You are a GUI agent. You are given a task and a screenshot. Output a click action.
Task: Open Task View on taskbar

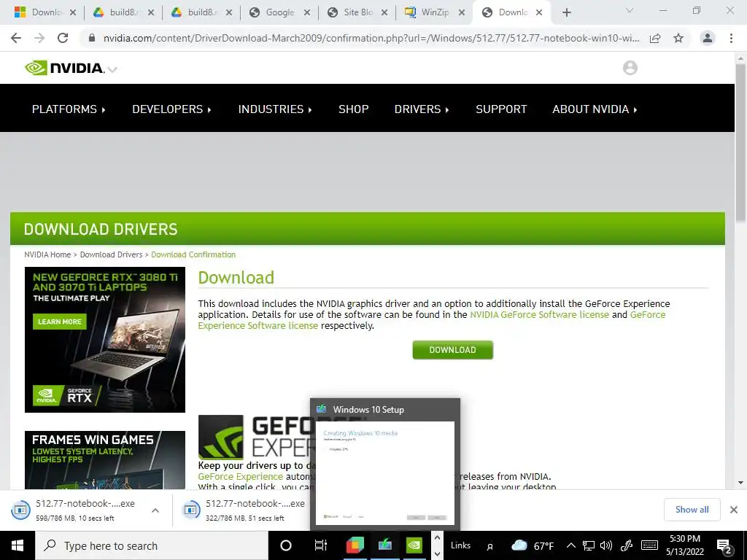pos(321,545)
